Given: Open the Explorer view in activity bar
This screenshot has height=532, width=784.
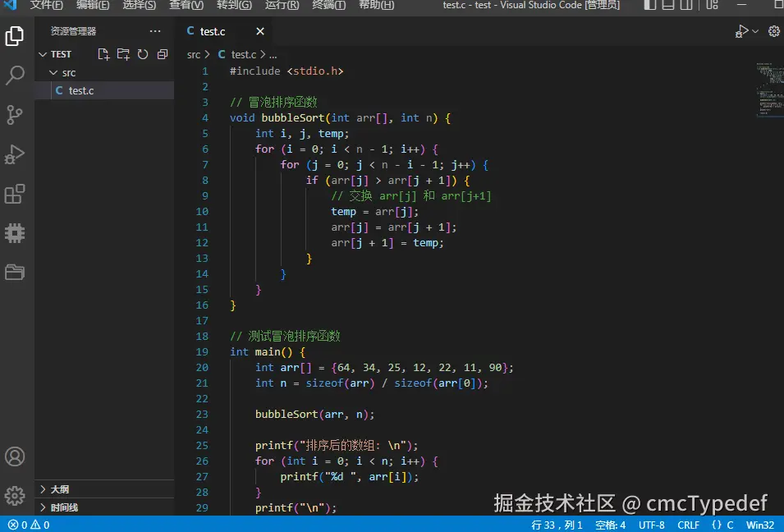Looking at the screenshot, I should [15, 36].
